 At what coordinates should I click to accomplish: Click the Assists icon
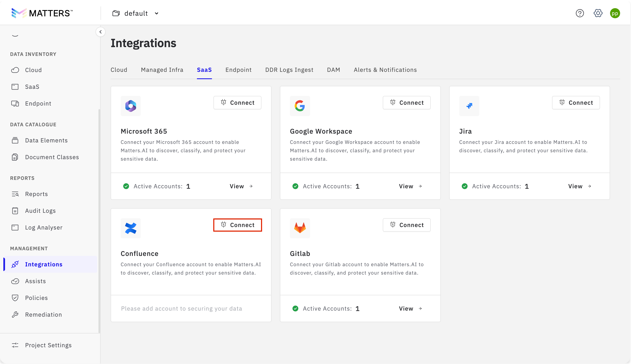click(15, 281)
